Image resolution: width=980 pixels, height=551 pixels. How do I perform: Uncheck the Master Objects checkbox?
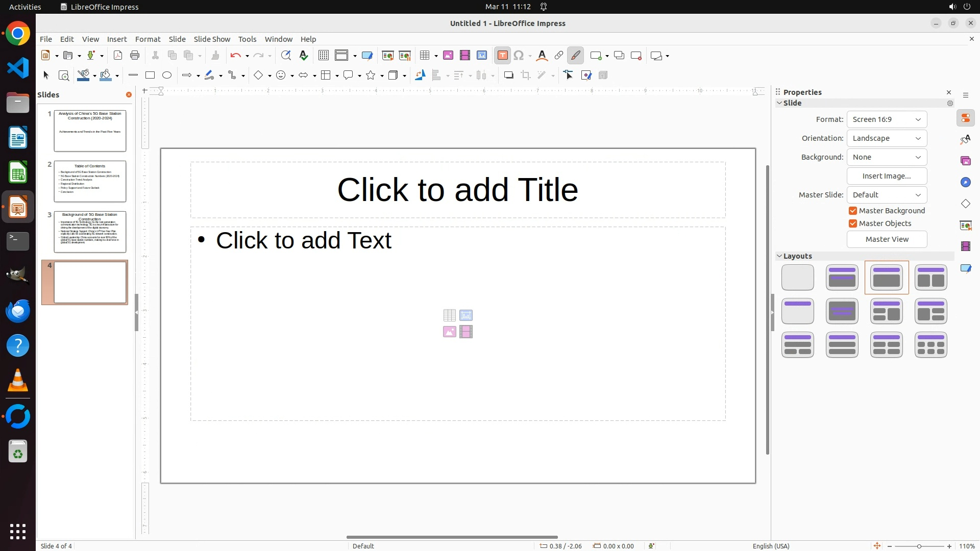(853, 223)
